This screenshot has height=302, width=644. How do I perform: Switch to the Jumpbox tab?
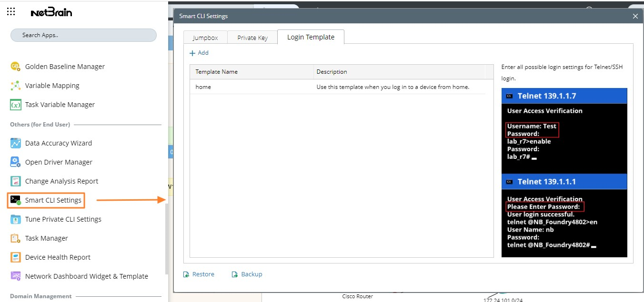[x=205, y=38]
